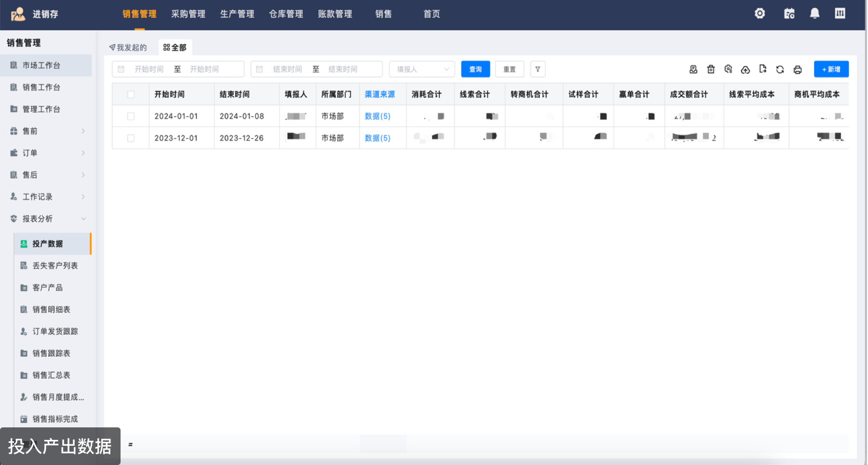
Task: Click the 新增 button
Action: [x=831, y=69]
